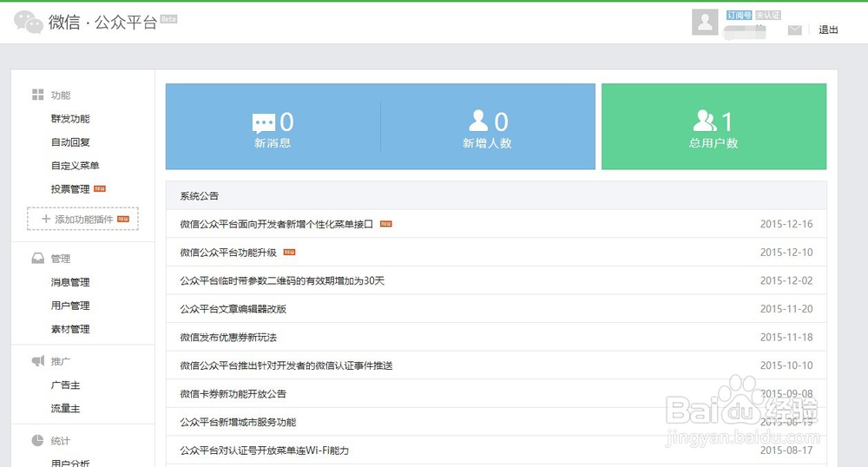Open 用户管理 in the sidebar

pyautogui.click(x=70, y=306)
